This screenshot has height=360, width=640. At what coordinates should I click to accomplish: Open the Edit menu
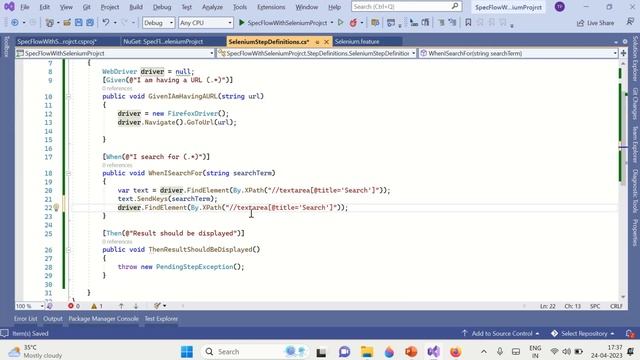coord(44,7)
